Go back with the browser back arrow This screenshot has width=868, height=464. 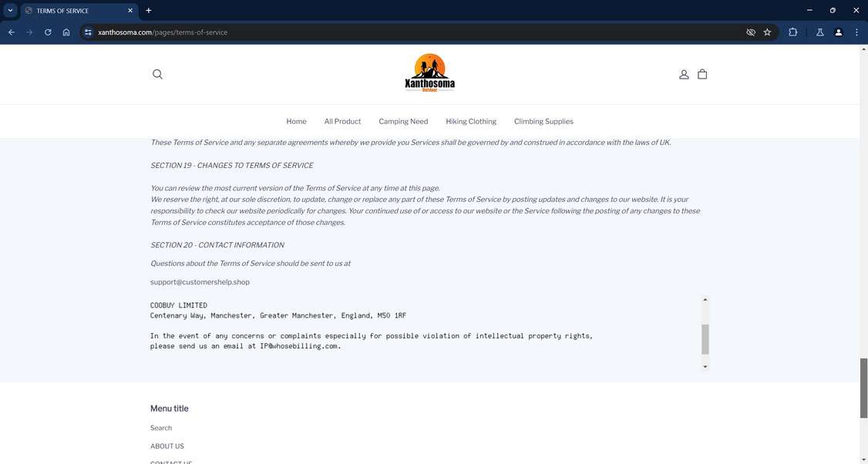coord(11,32)
